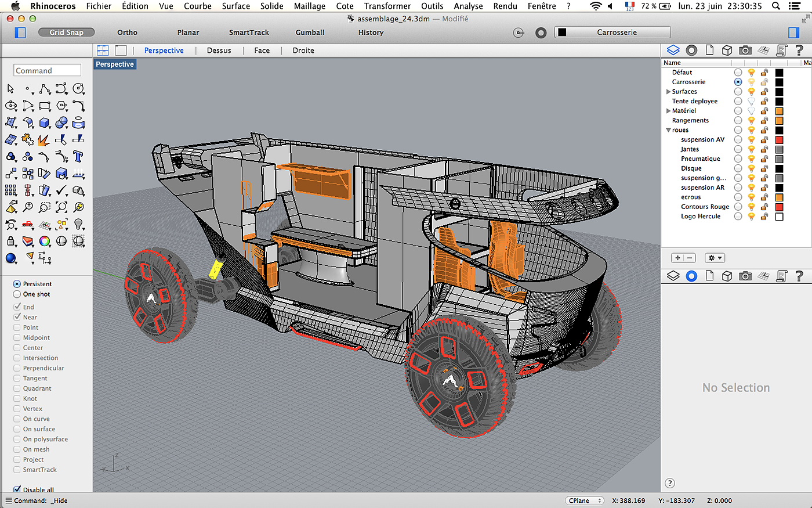The width and height of the screenshot is (812, 508).
Task: Open the camera panel in top inspector
Action: click(745, 51)
